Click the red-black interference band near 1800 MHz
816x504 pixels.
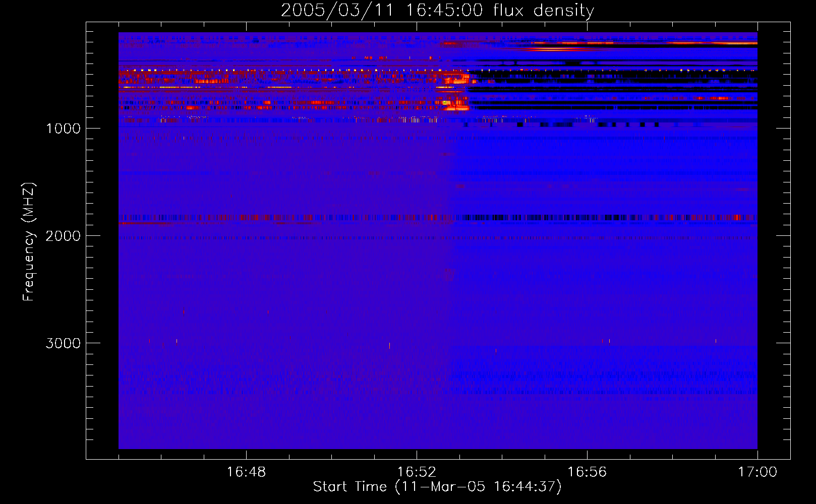coord(438,218)
